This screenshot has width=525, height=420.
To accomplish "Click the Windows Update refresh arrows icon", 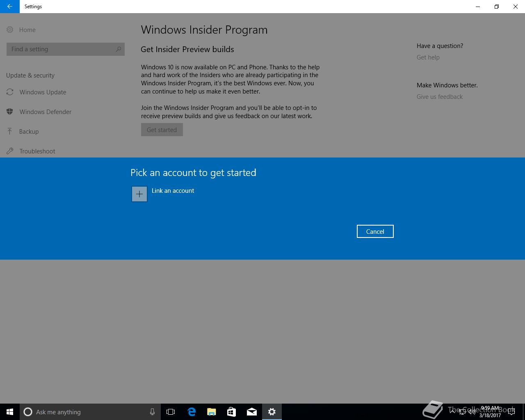I will 10,92.
